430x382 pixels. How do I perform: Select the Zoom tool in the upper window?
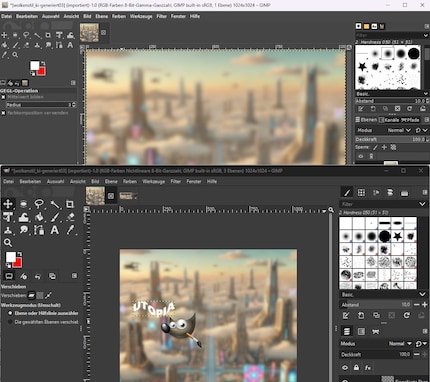(x=15, y=55)
